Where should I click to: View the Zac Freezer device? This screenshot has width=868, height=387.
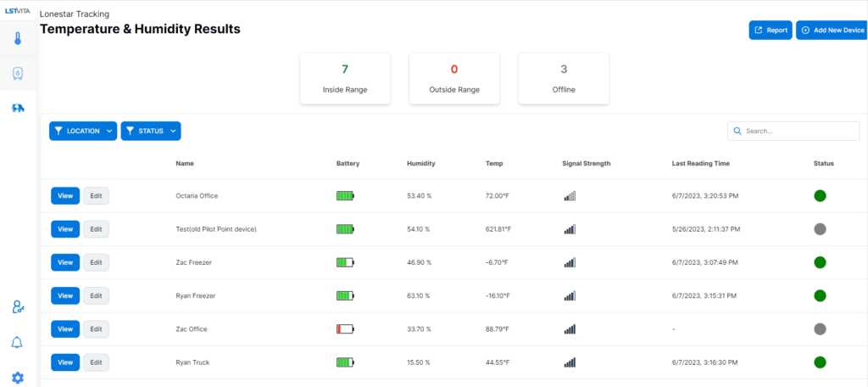[x=65, y=262]
